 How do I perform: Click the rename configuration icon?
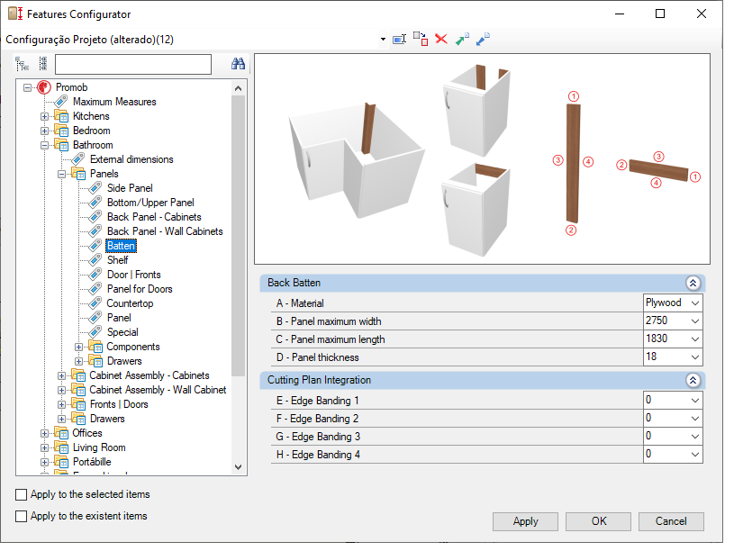(399, 40)
